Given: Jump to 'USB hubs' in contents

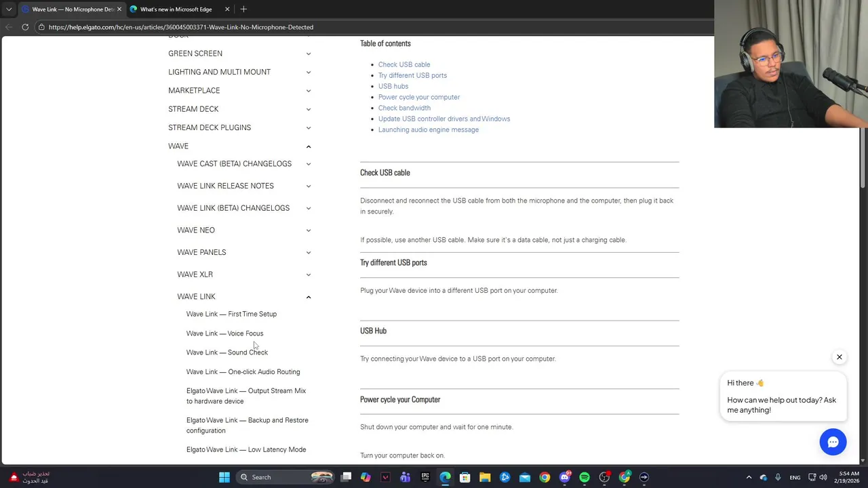Looking at the screenshot, I should (393, 86).
